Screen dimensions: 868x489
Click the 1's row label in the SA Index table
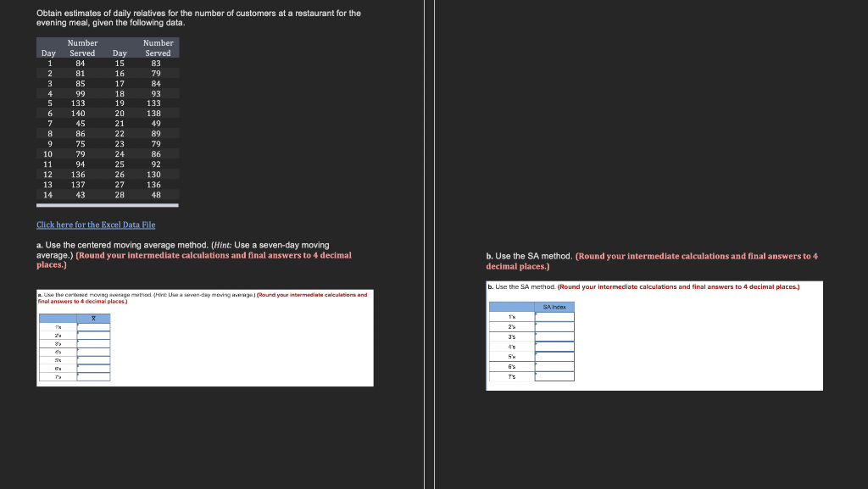point(512,317)
